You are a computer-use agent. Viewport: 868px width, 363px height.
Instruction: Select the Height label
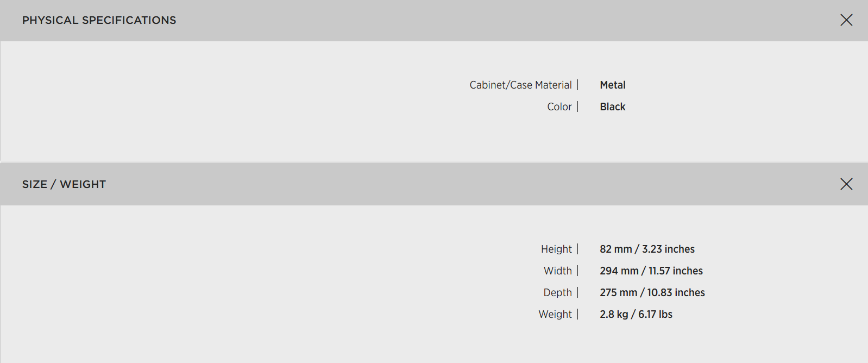click(556, 249)
